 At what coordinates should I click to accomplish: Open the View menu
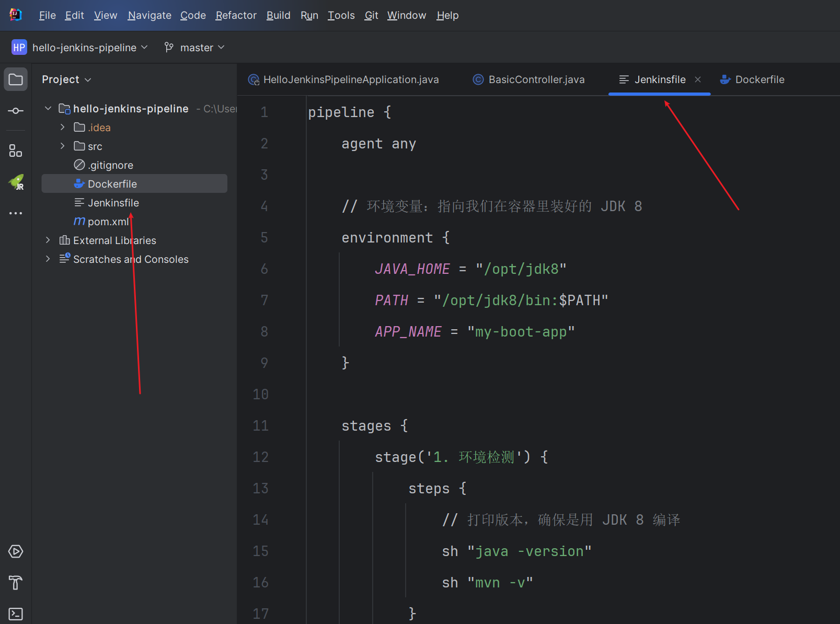pos(106,16)
